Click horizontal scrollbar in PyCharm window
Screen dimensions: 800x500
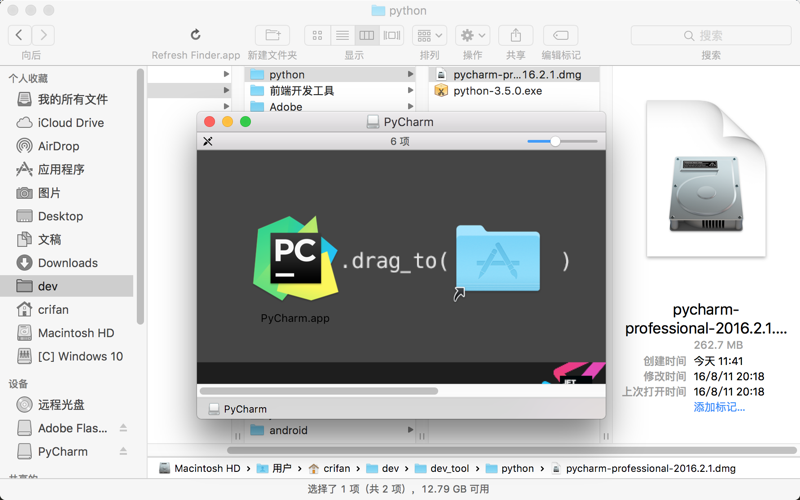319,391
